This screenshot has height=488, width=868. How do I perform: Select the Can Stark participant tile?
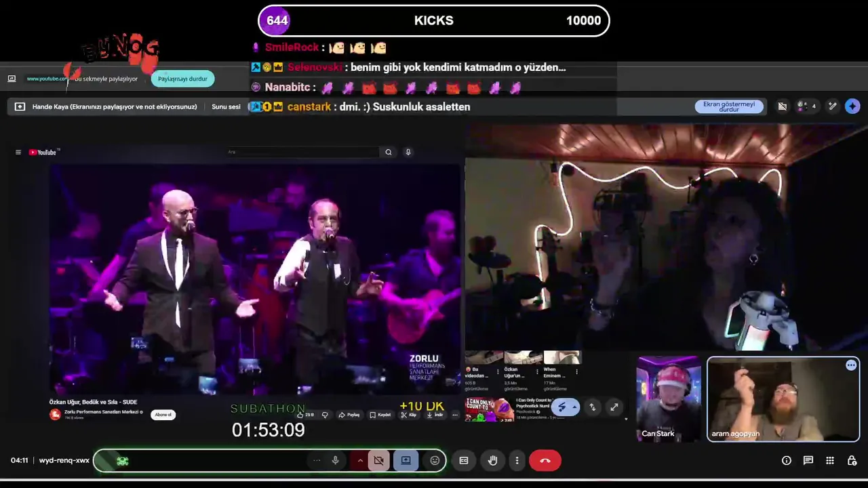coord(669,399)
